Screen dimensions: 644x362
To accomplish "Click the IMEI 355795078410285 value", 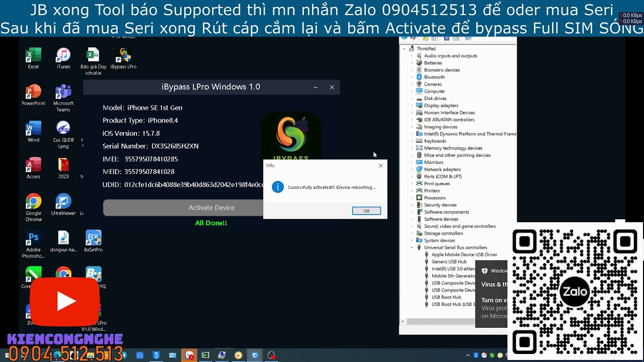I will [x=151, y=159].
